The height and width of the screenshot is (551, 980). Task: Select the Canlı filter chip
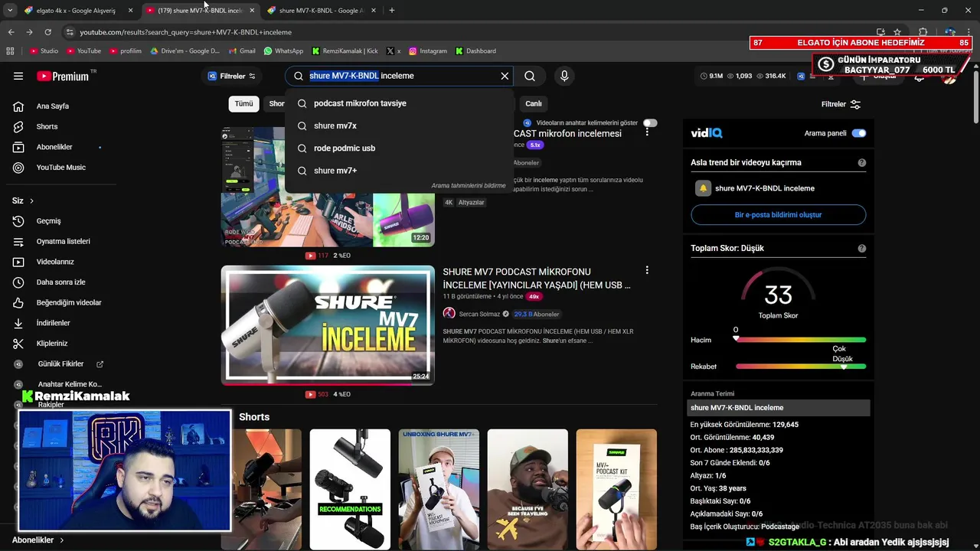tap(534, 103)
